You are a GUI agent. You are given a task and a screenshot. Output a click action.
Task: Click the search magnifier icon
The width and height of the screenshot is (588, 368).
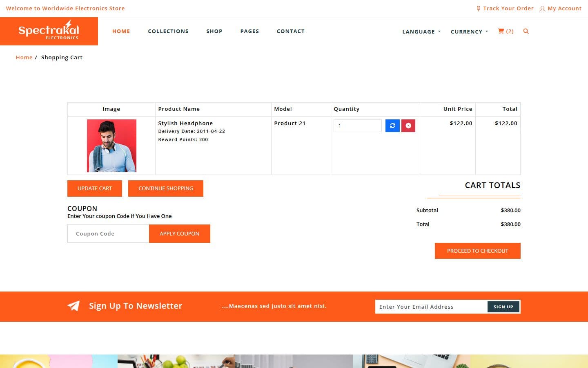pyautogui.click(x=526, y=31)
